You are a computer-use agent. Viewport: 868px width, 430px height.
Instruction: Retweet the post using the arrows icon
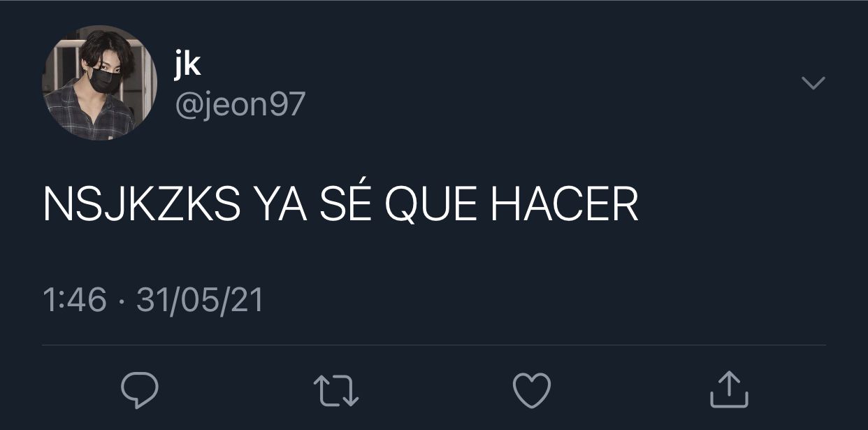click(336, 390)
